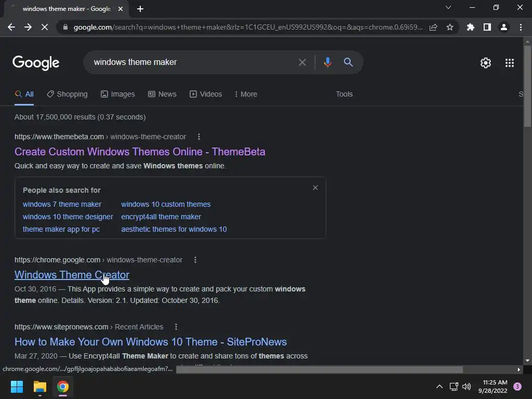Start voice search with microphone
The image size is (532, 399).
point(327,62)
